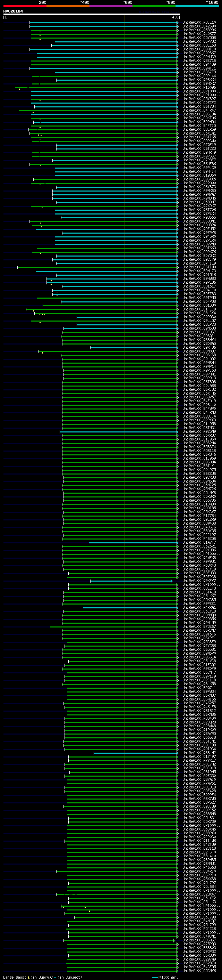Select label UniRef100_P46563
Screen dimensions: 222x980
[x=199, y=867]
